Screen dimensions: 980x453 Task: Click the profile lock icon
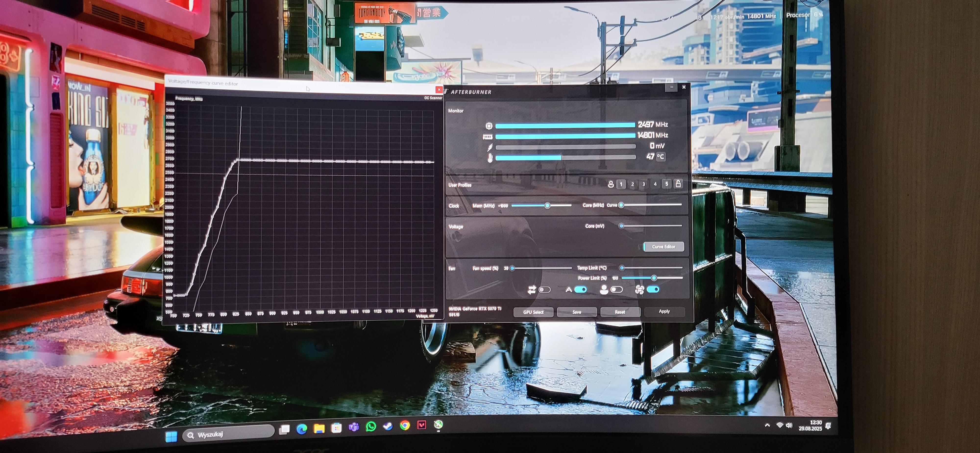point(678,184)
